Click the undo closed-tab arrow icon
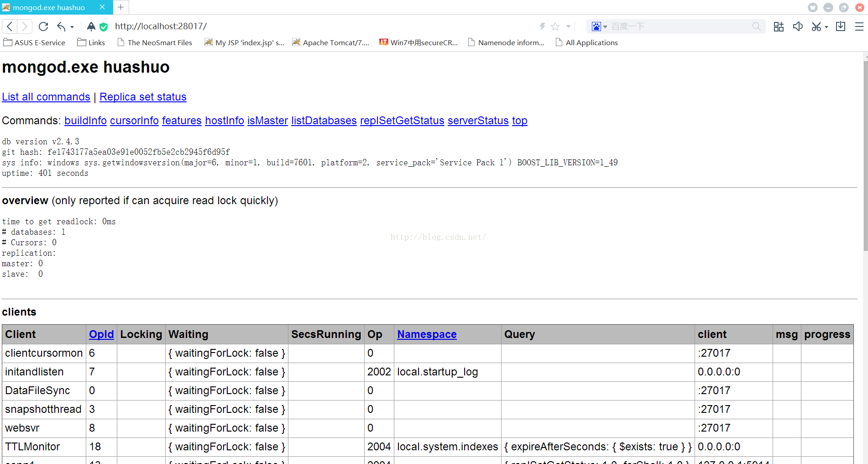Screen dimensions: 868x464 (61, 26)
